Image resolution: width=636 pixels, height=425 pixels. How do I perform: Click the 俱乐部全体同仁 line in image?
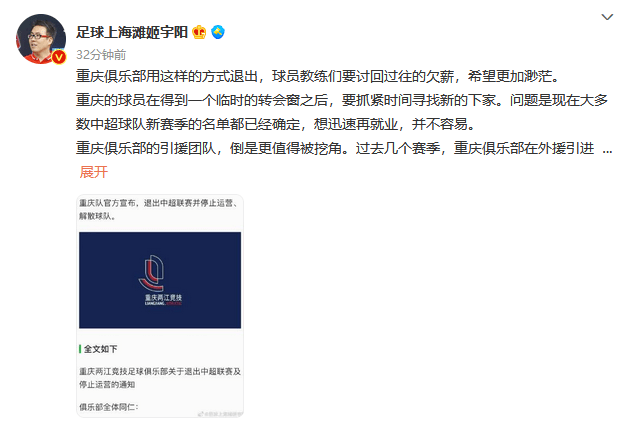click(x=109, y=407)
